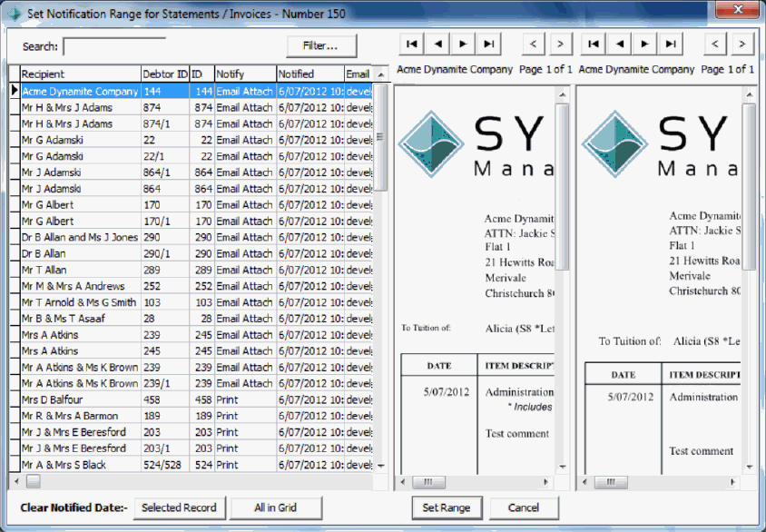Go to next record in right preview
Viewport: 766px width, 532px height.
[645, 44]
